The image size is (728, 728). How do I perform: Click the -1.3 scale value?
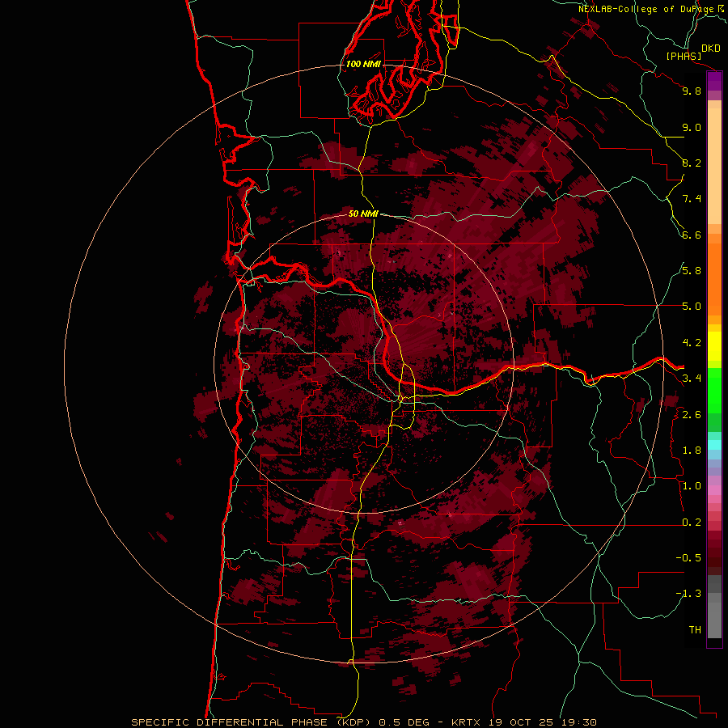tap(688, 594)
